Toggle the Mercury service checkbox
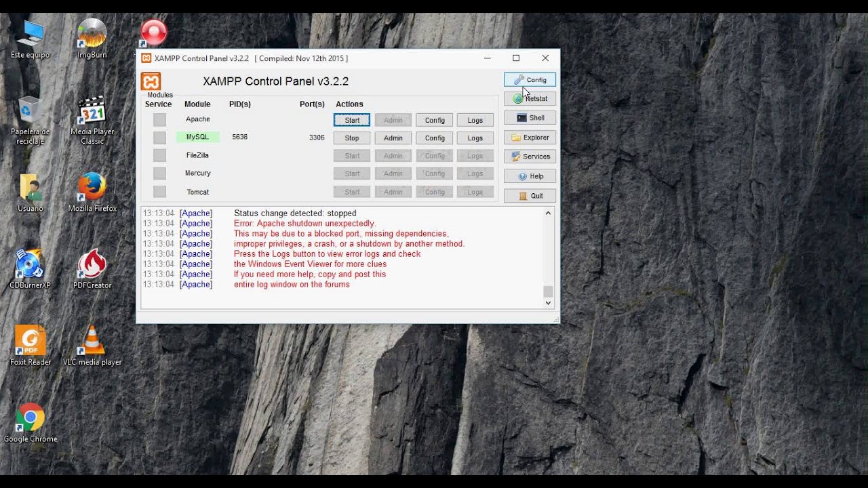The width and height of the screenshot is (868, 488). tap(159, 174)
